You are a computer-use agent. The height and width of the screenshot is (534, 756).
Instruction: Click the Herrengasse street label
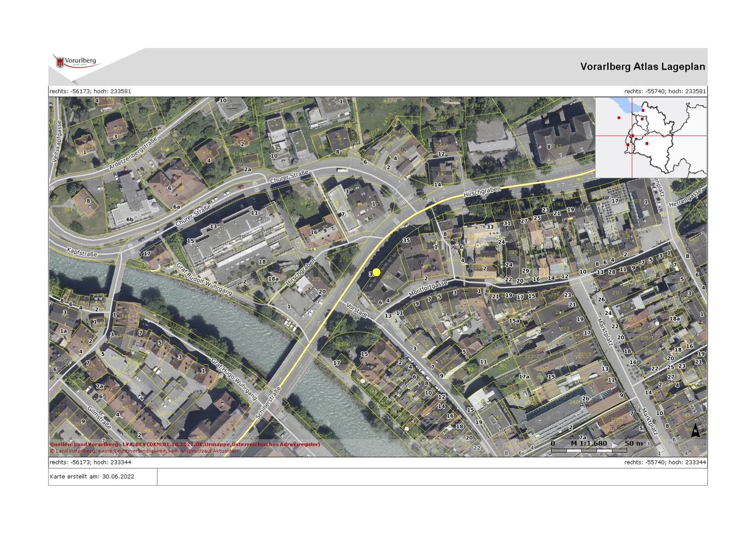(685, 198)
